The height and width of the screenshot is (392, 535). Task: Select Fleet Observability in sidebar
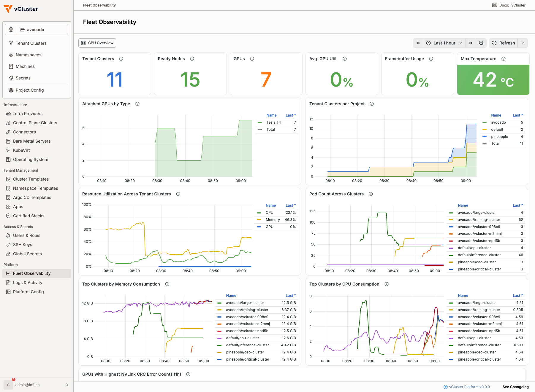(x=37, y=273)
